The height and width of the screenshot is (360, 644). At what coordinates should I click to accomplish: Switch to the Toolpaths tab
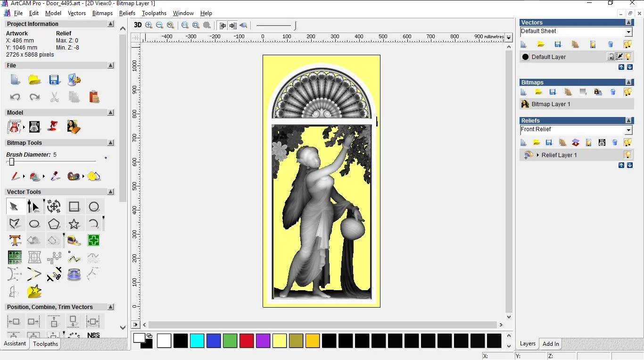(x=45, y=344)
